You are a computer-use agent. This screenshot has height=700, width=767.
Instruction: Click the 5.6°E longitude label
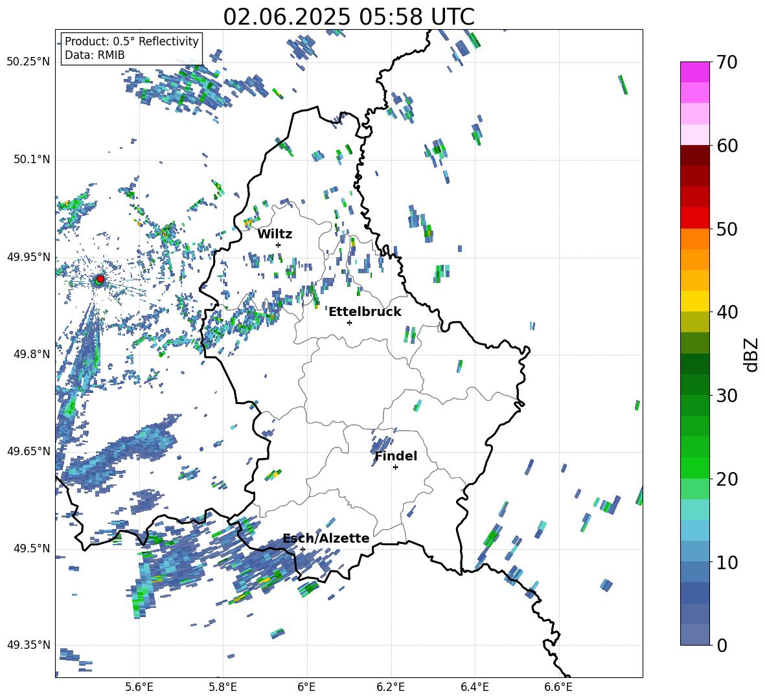click(139, 687)
